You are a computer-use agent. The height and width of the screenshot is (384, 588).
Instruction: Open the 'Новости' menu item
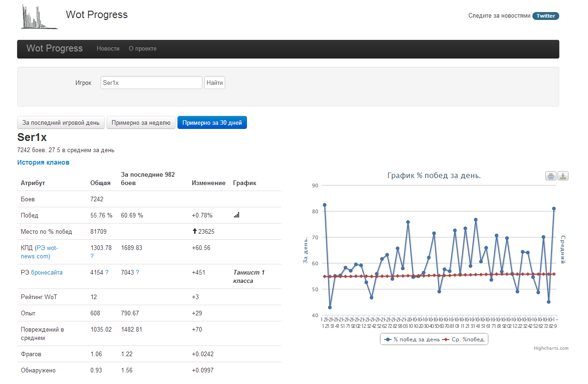(108, 49)
